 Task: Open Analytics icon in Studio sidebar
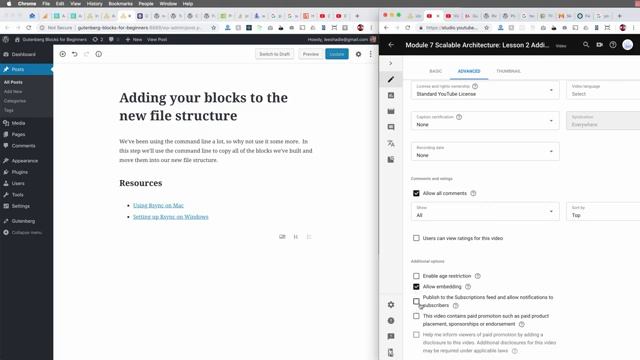(x=391, y=95)
